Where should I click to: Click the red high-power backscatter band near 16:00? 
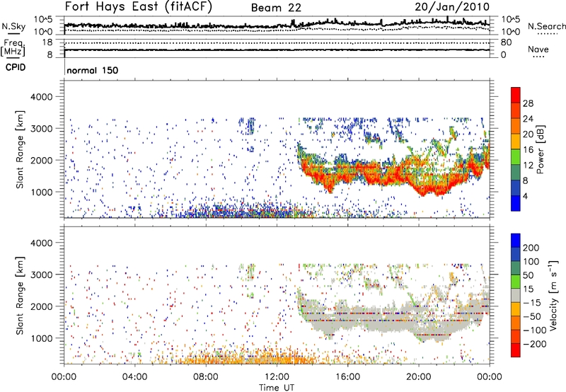pos(347,173)
